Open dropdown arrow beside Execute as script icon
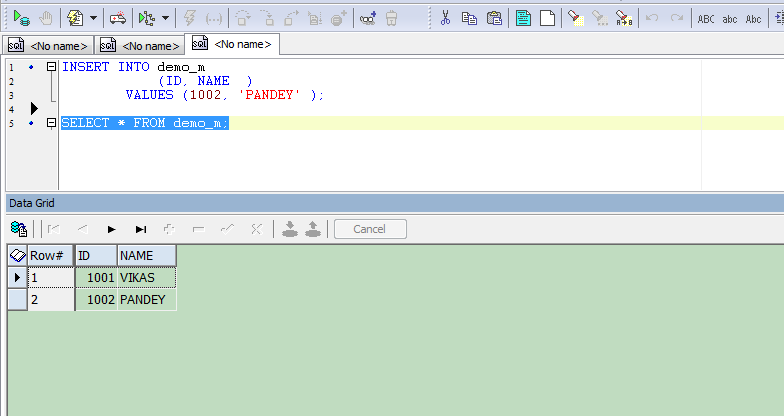 coord(94,18)
